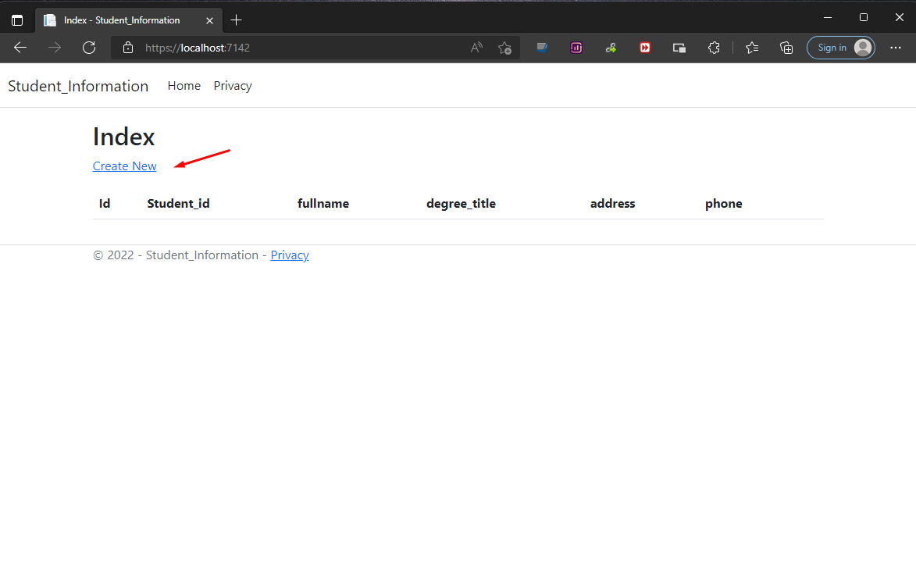Click the purple chart extension icon
916x588 pixels.
pos(576,48)
